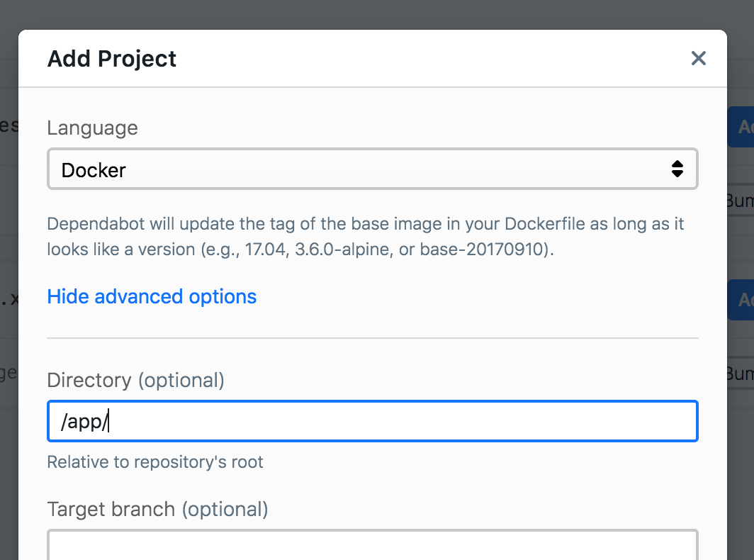Click the Directory (optional) label
The width and height of the screenshot is (754, 560).
pyautogui.click(x=135, y=380)
